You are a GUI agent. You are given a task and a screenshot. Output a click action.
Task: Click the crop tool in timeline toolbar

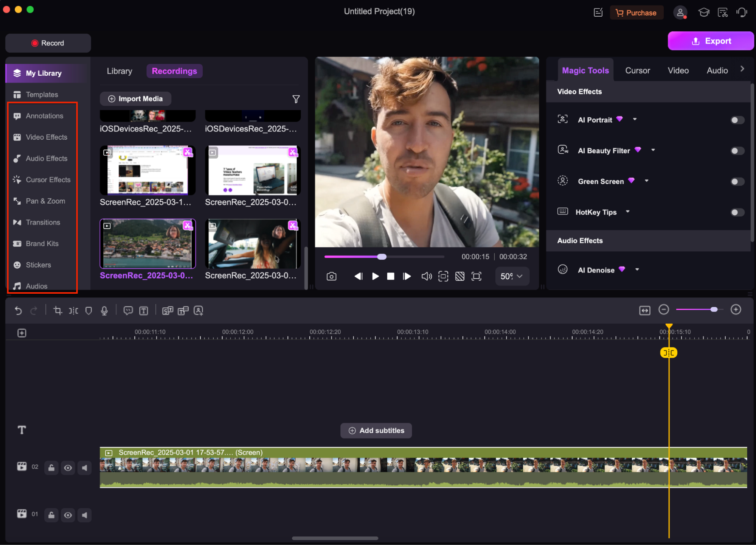click(x=57, y=311)
